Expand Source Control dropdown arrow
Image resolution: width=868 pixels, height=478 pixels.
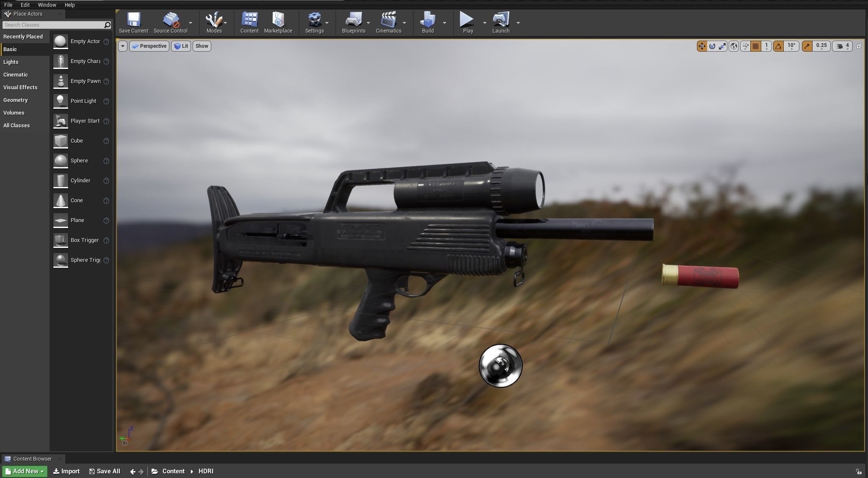coord(191,23)
